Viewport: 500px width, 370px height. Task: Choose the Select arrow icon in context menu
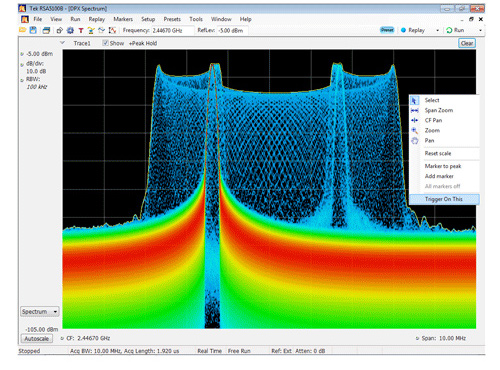414,100
